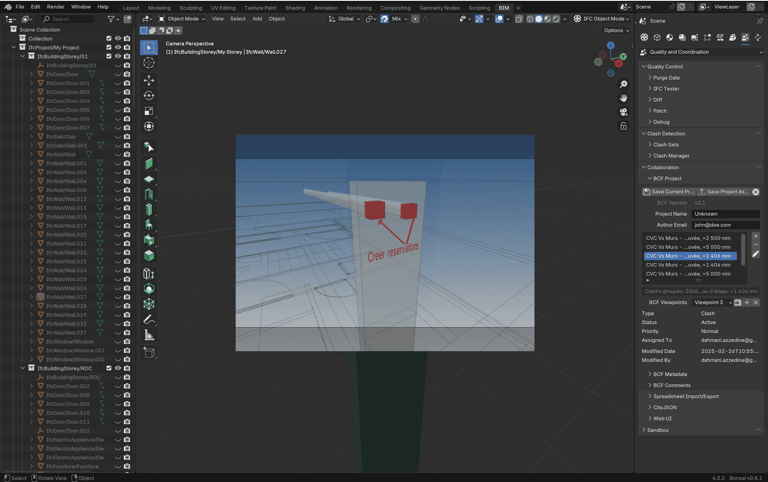Image resolution: width=768 pixels, height=482 pixels.
Task: Activate the Rotate tool
Action: click(x=149, y=96)
